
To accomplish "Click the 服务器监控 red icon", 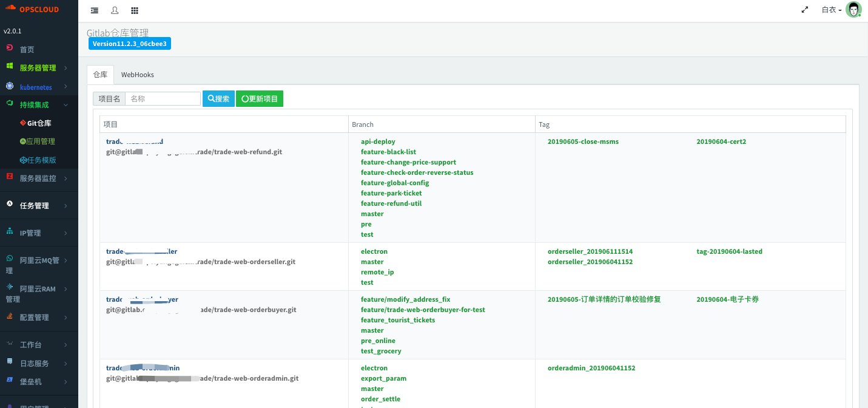I will tap(10, 177).
